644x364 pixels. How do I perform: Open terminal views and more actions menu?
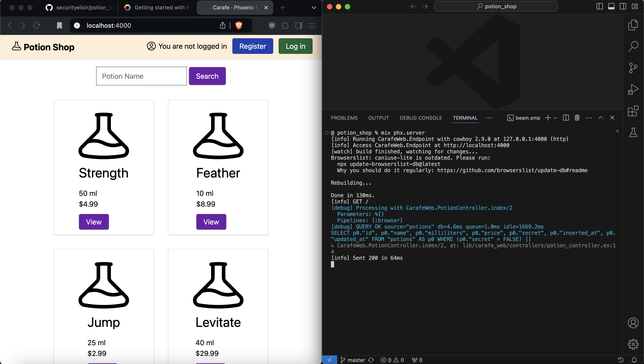click(589, 118)
